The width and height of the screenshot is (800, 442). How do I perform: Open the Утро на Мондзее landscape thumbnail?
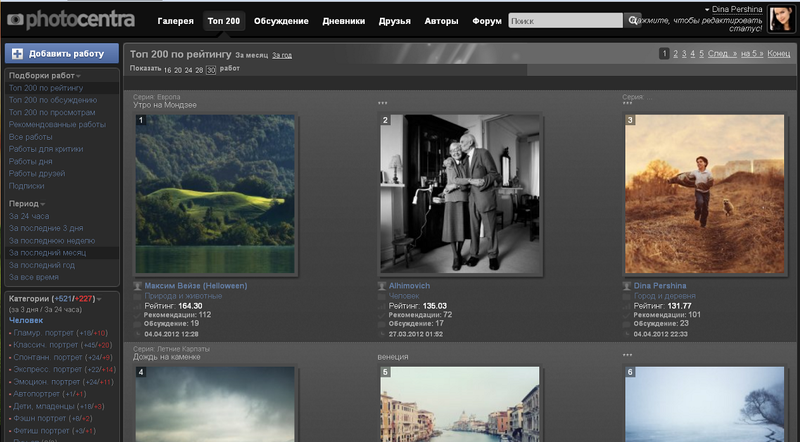click(214, 193)
